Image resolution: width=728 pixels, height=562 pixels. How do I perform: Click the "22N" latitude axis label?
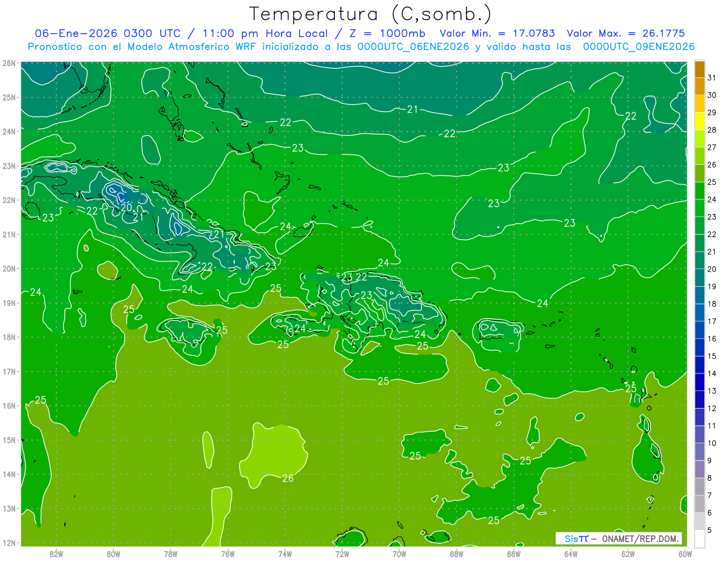click(9, 200)
